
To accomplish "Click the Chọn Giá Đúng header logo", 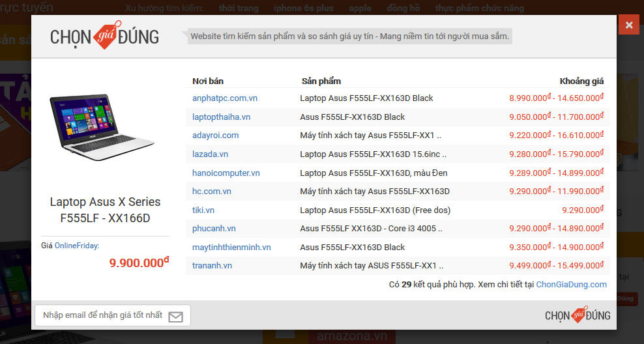I will [x=104, y=36].
